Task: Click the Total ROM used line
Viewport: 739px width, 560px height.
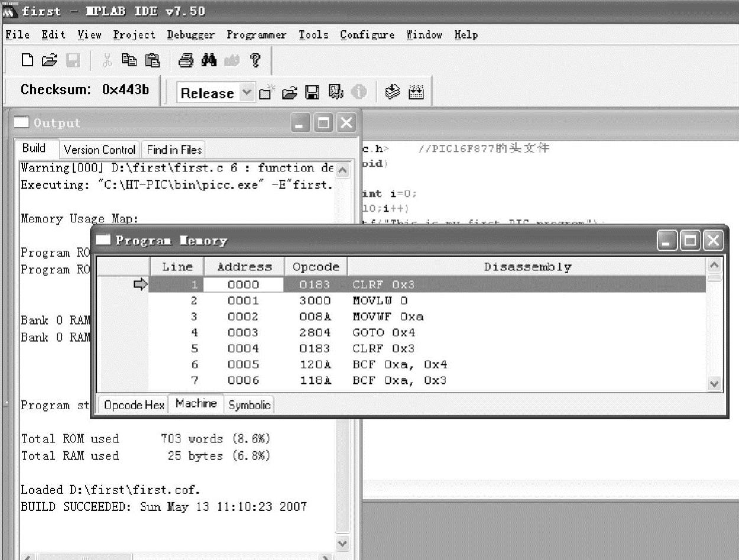Action: coord(145,439)
